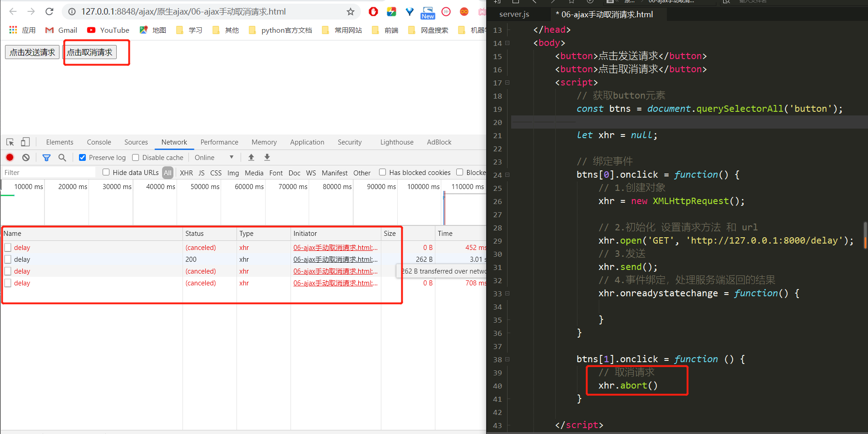Viewport: 868px width, 434px height.
Task: Click the 点击取消请求 button
Action: [x=90, y=52]
